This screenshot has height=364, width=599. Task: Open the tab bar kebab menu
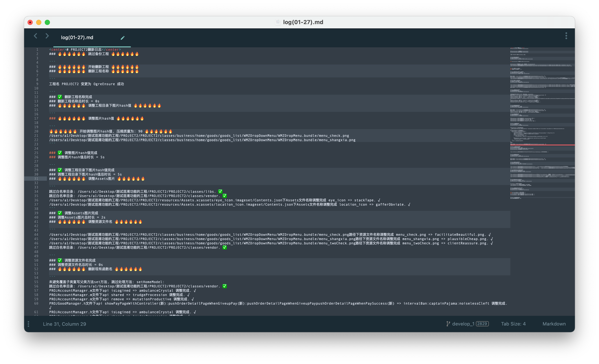[x=566, y=36]
